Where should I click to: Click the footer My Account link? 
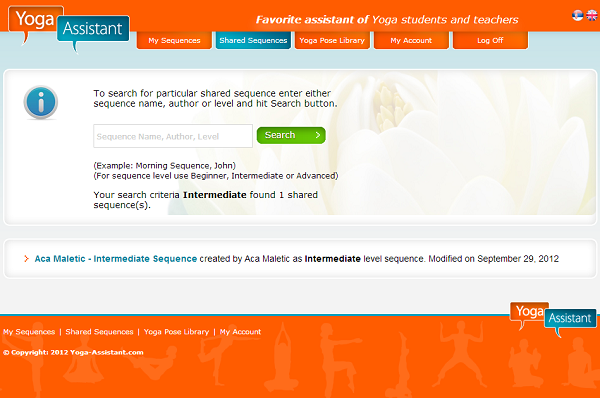[240, 332]
